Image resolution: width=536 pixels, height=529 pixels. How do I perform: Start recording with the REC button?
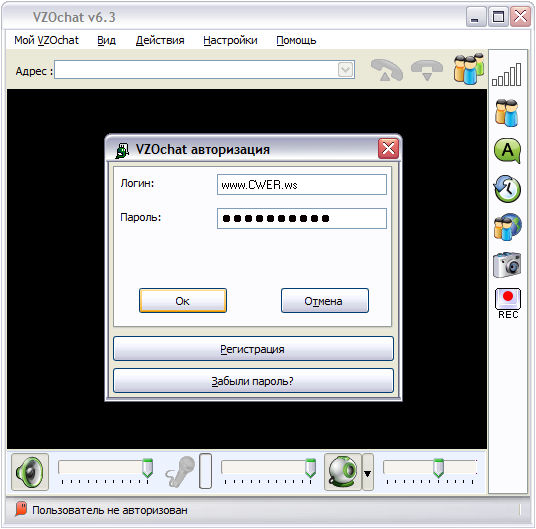[508, 303]
